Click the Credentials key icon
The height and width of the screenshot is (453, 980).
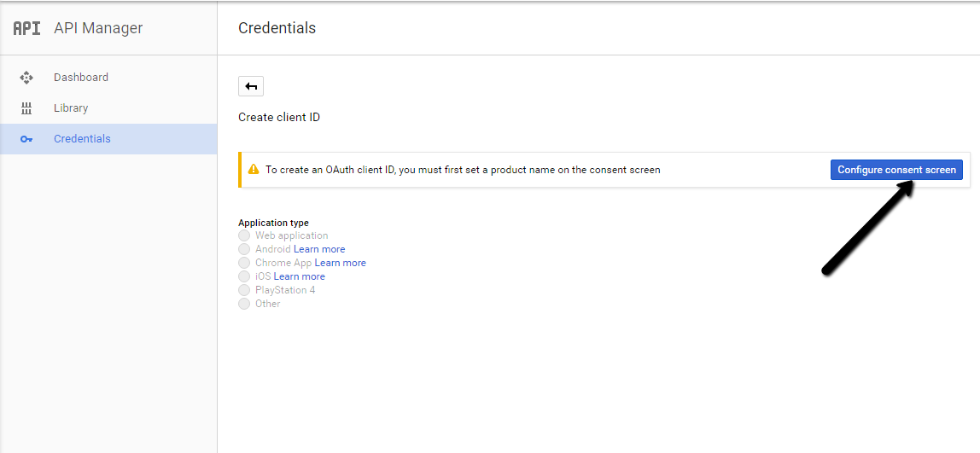pos(26,139)
